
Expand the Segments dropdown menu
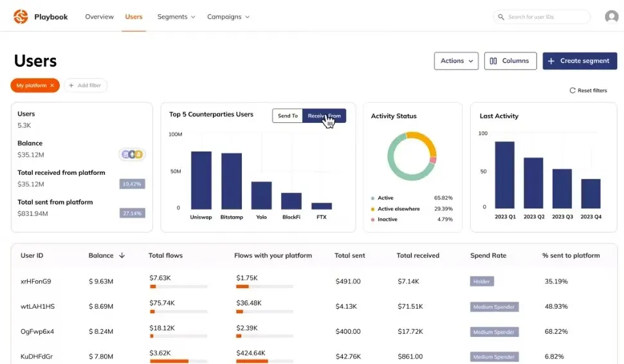pyautogui.click(x=176, y=17)
